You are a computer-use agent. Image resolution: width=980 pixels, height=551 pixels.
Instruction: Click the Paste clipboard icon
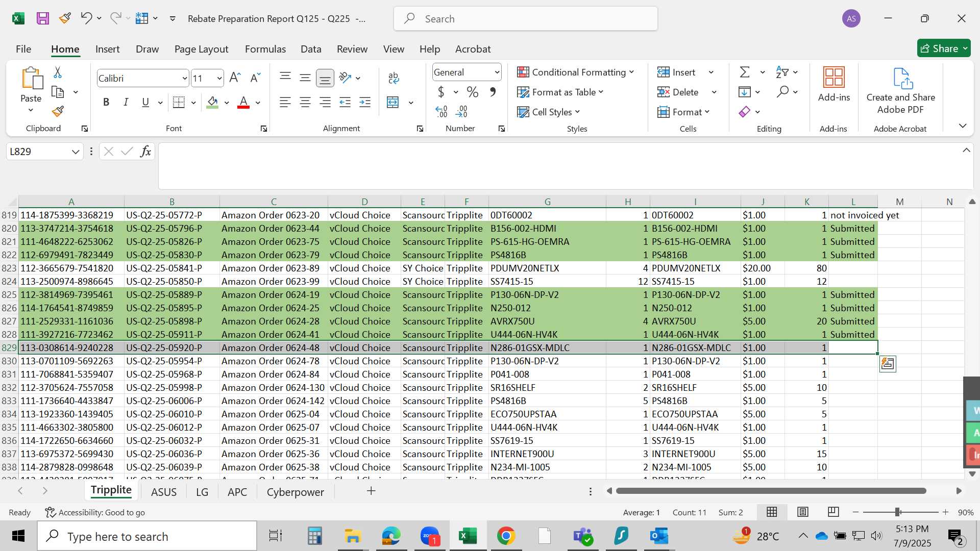32,78
